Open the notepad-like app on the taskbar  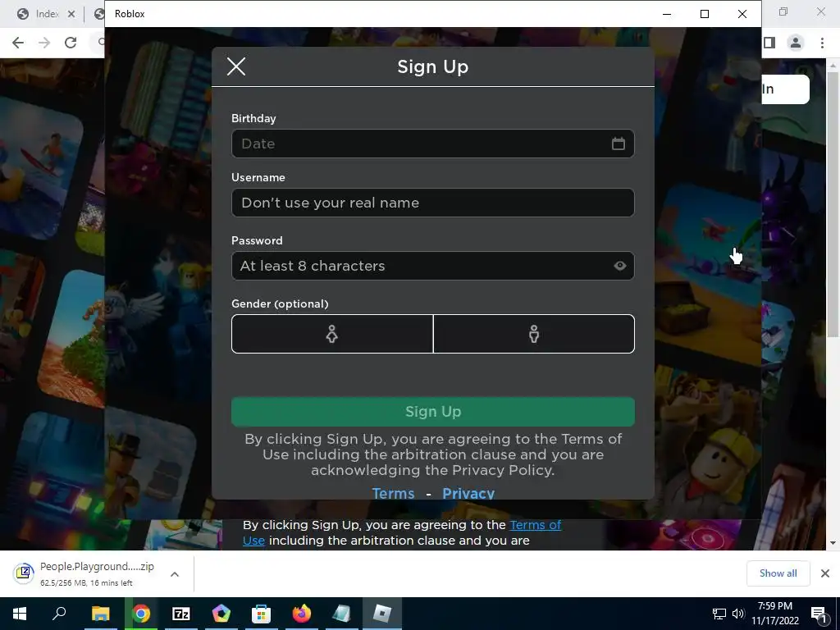point(342,614)
